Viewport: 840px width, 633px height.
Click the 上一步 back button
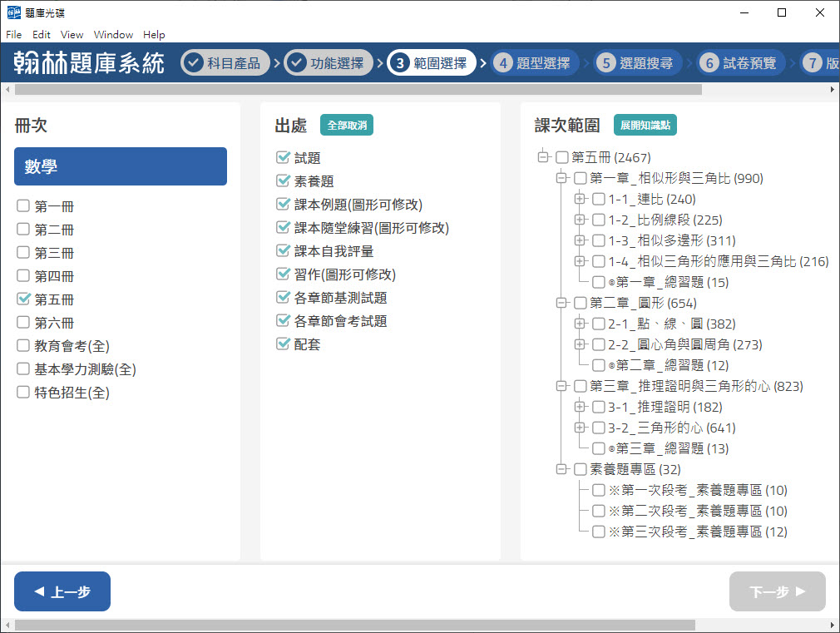pos(62,591)
